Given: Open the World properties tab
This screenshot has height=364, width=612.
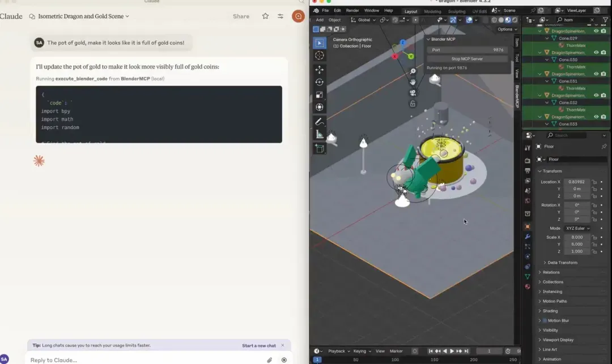Looking at the screenshot, I should pyautogui.click(x=528, y=201).
